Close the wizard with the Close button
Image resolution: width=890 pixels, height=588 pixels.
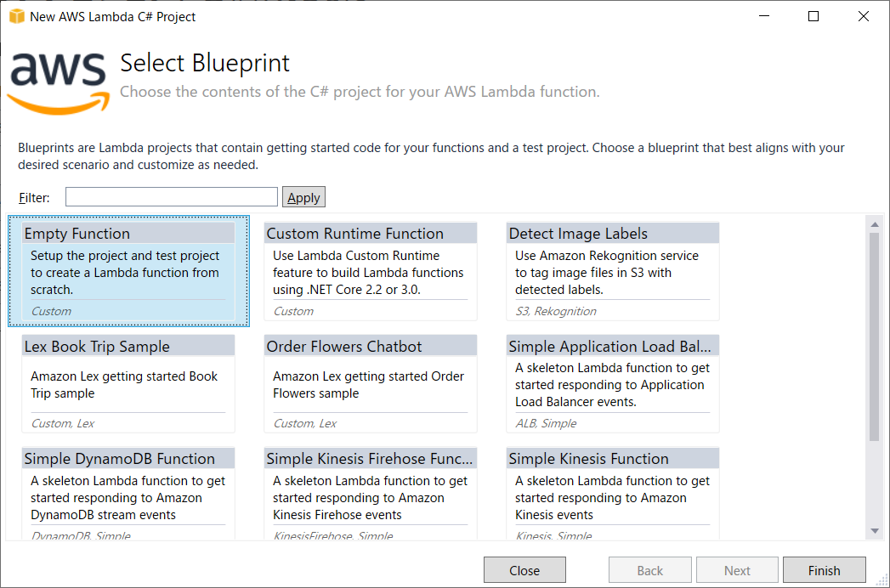(524, 570)
